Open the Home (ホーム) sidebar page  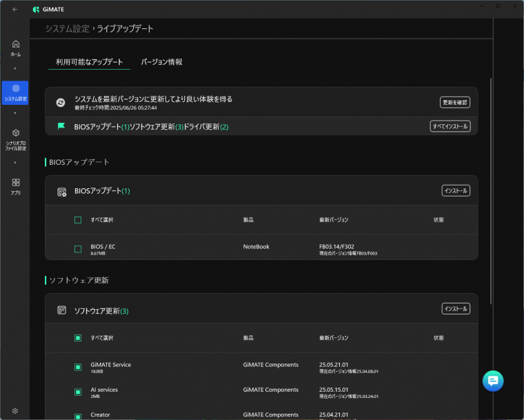(16, 48)
